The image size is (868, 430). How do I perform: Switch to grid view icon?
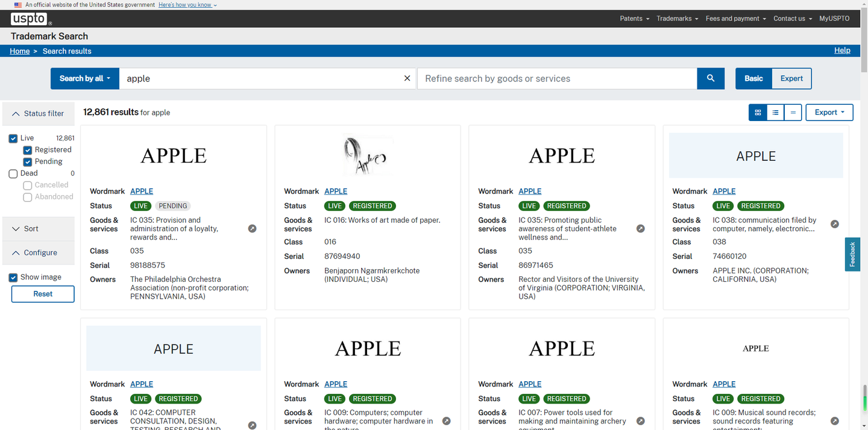pos(758,112)
